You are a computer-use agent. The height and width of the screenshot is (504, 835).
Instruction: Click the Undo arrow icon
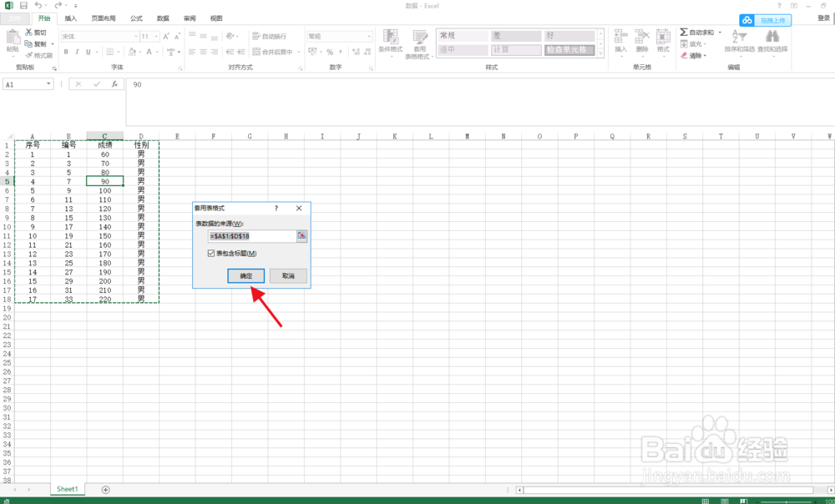click(x=38, y=5)
